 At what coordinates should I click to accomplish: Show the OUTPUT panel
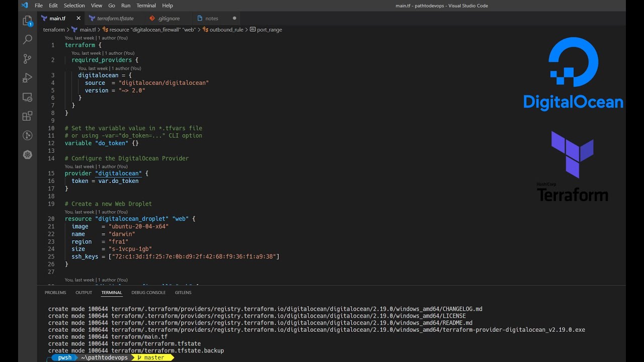[x=84, y=293]
